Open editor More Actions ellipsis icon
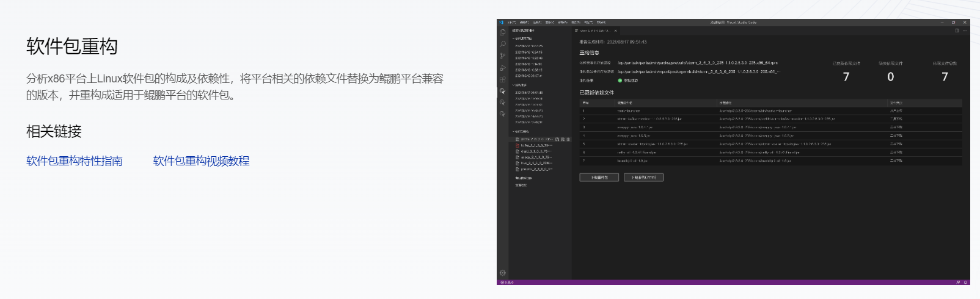980x299 pixels. [x=965, y=31]
